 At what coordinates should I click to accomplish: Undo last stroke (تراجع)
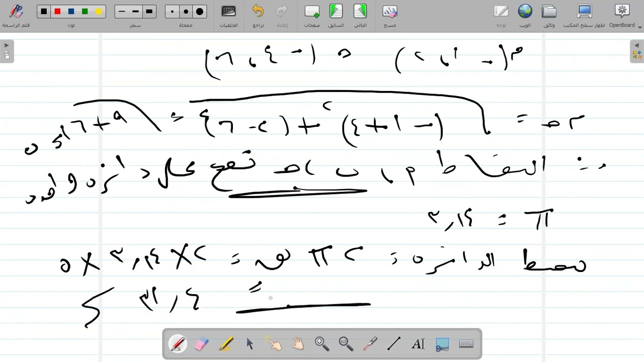click(258, 16)
